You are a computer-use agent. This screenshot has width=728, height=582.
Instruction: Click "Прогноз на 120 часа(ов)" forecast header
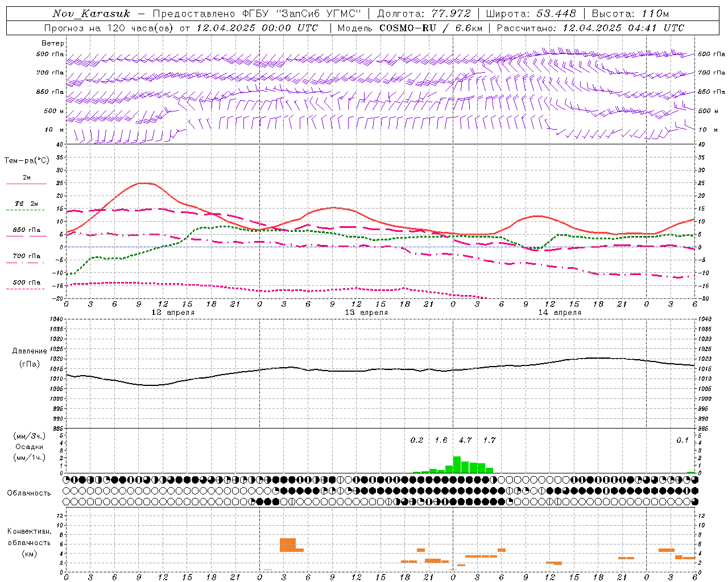click(x=110, y=28)
